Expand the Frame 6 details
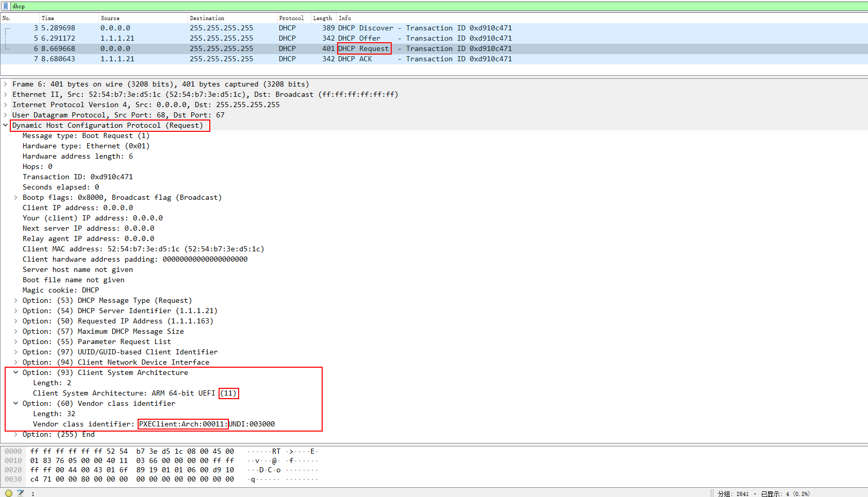 tap(6, 84)
